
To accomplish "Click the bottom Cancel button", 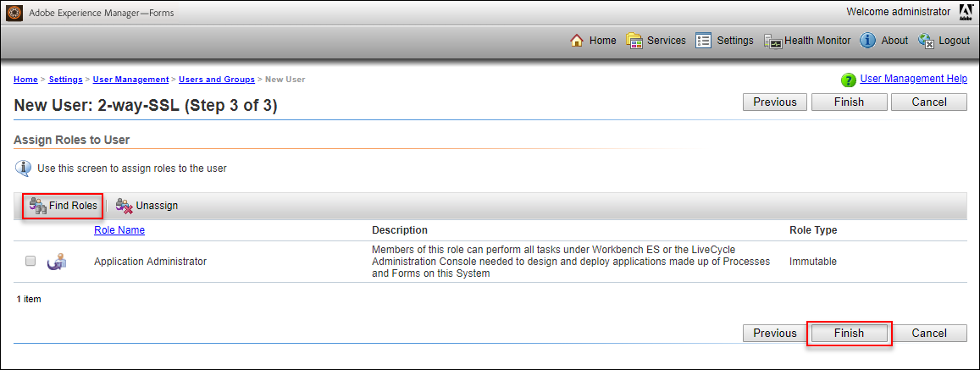I will (929, 333).
